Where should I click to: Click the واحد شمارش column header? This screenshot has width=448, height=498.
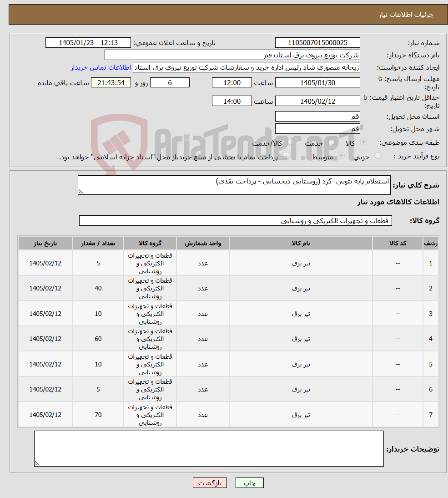pyautogui.click(x=203, y=243)
